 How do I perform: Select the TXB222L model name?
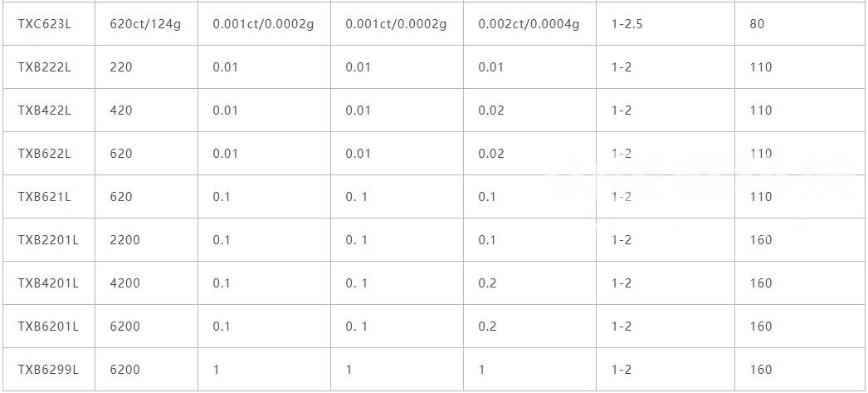pos(45,67)
